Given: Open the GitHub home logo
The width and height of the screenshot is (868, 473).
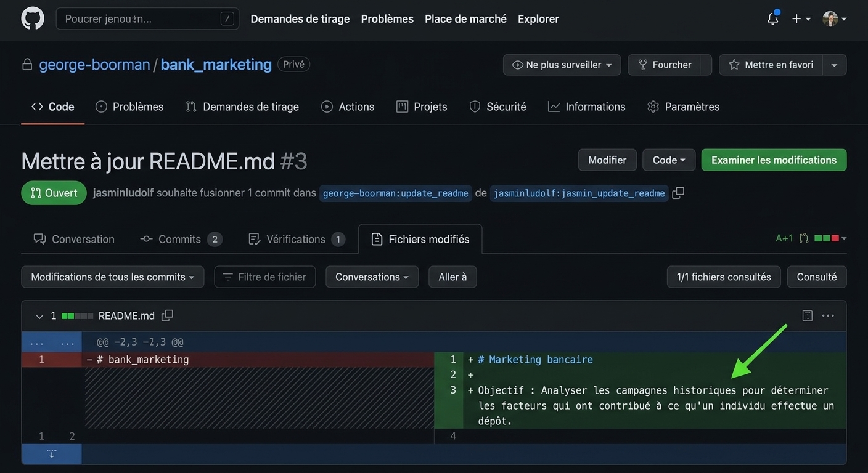Looking at the screenshot, I should click(x=33, y=18).
